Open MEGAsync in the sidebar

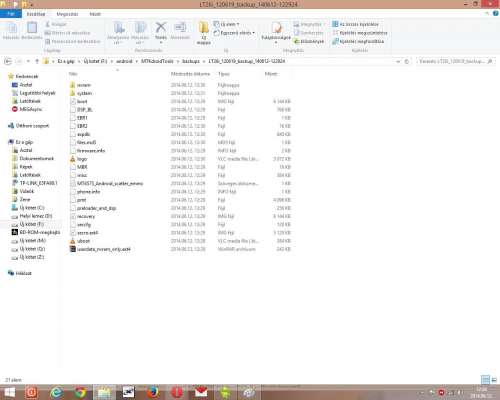[x=27, y=109]
